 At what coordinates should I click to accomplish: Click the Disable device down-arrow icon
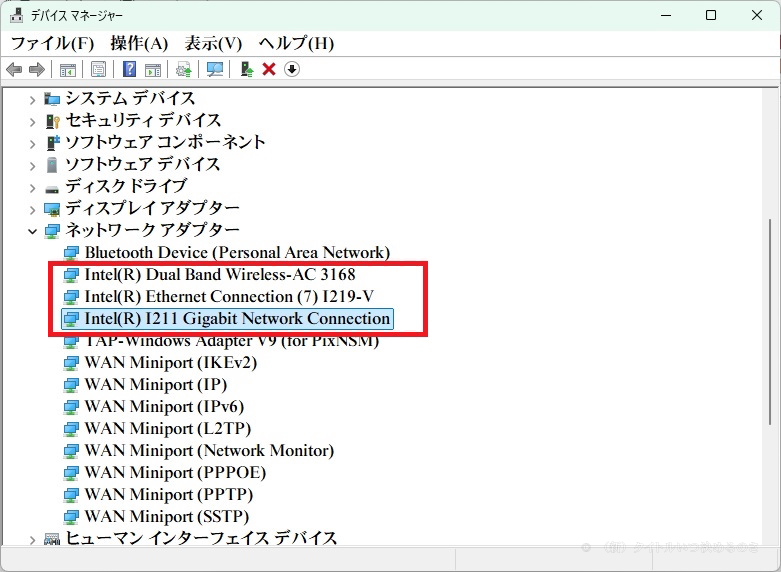coord(292,69)
